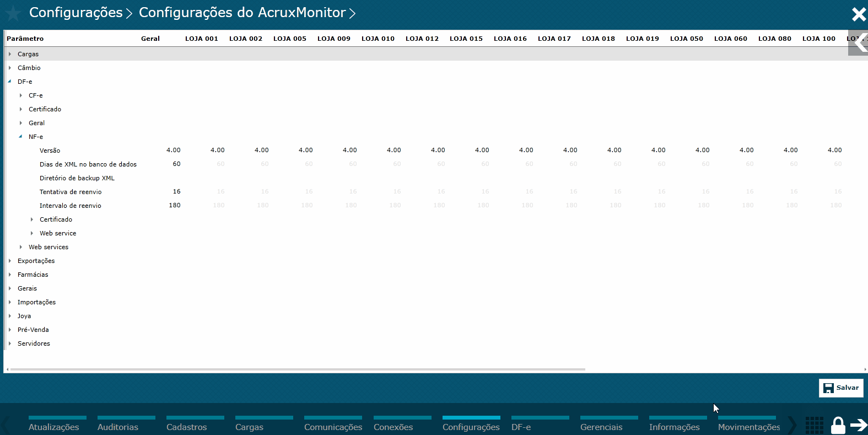Expand the Joya parameter group

[x=10, y=316]
